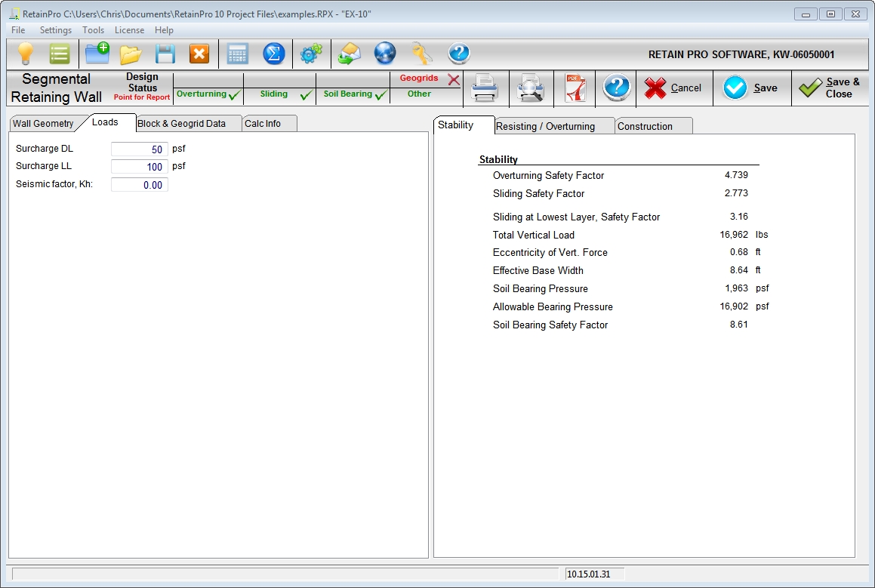Viewport: 875px width, 588px height.
Task: Click the orange X delete icon
Action: pyautogui.click(x=199, y=54)
